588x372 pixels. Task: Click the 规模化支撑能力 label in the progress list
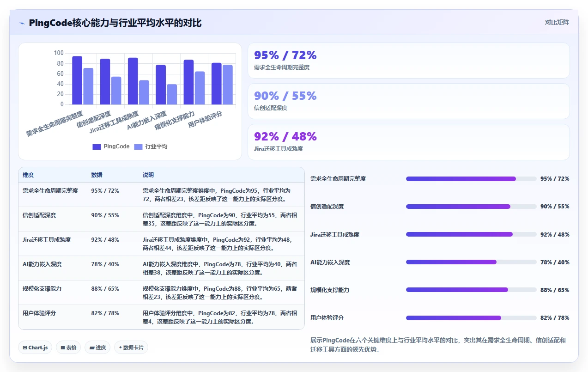click(330, 290)
